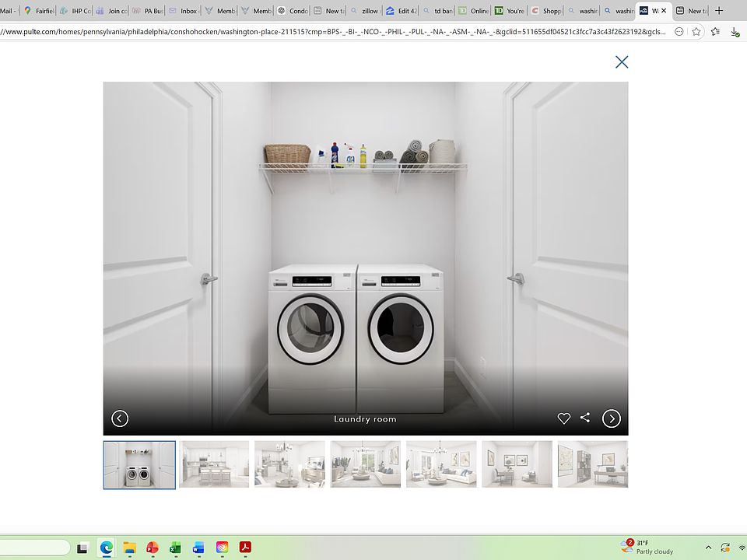Open the fifth thumbnail showing white sofa

(x=441, y=464)
